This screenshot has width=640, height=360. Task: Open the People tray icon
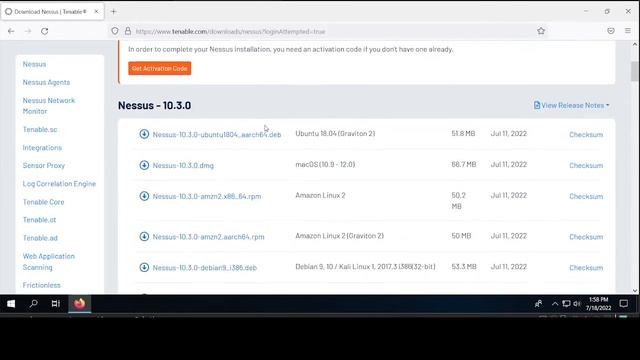coord(539,304)
